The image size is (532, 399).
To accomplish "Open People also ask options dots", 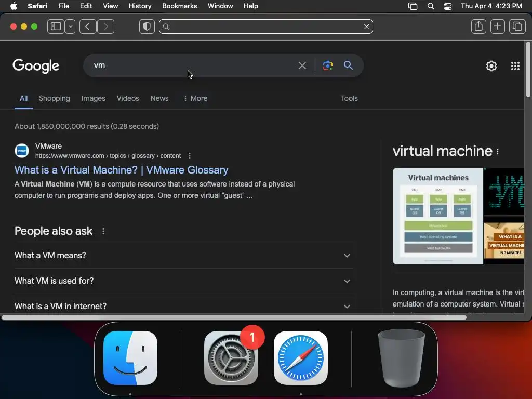I will [x=103, y=231].
